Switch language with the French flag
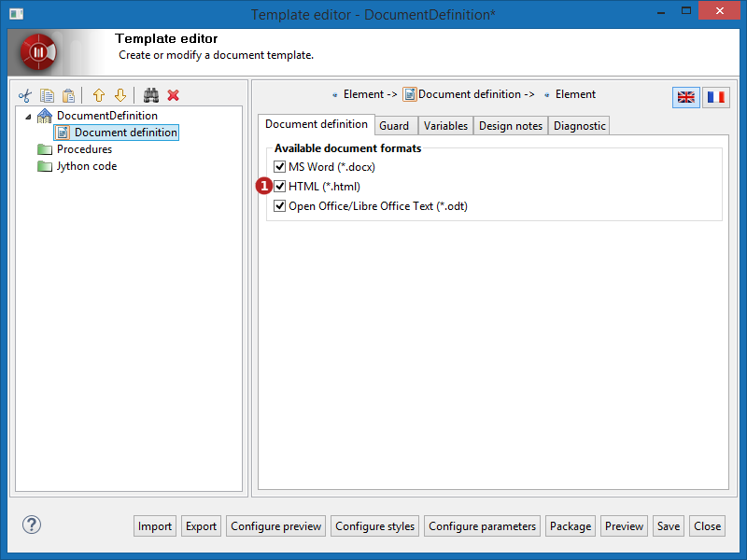The width and height of the screenshot is (747, 560). [x=716, y=97]
